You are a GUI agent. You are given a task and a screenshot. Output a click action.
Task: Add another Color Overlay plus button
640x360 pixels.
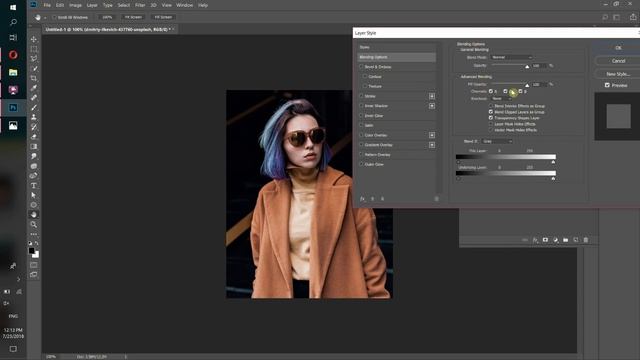(432, 135)
